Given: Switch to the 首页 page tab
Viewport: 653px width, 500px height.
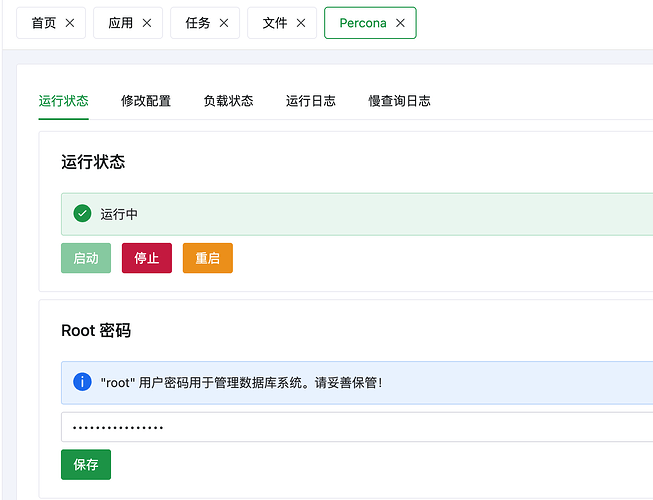Looking at the screenshot, I should pyautogui.click(x=44, y=23).
